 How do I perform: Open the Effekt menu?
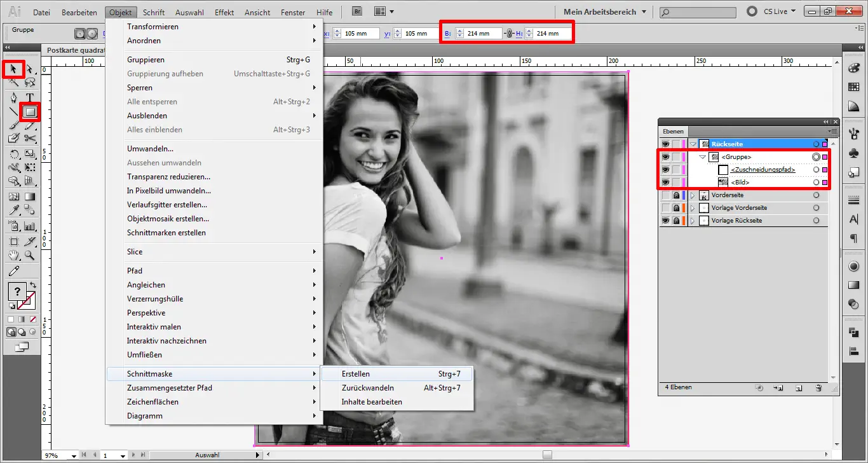coord(224,12)
